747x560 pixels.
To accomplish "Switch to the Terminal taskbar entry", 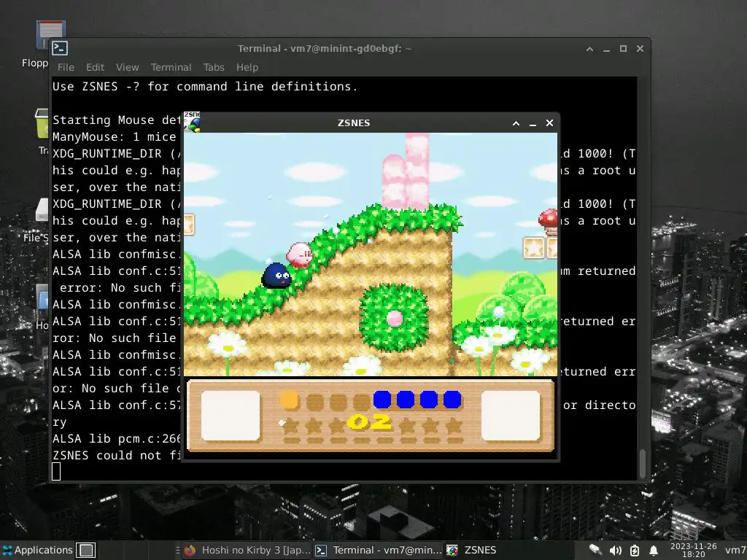I will point(379,550).
